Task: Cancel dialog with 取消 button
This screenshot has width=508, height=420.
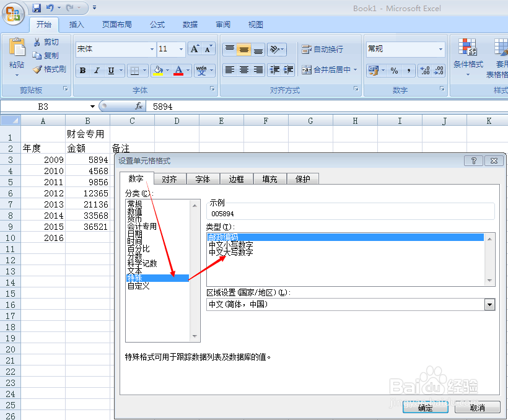Action: (477, 408)
